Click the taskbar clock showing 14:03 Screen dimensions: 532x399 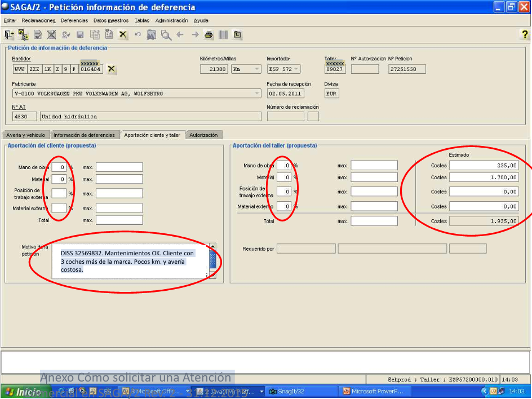(516, 392)
